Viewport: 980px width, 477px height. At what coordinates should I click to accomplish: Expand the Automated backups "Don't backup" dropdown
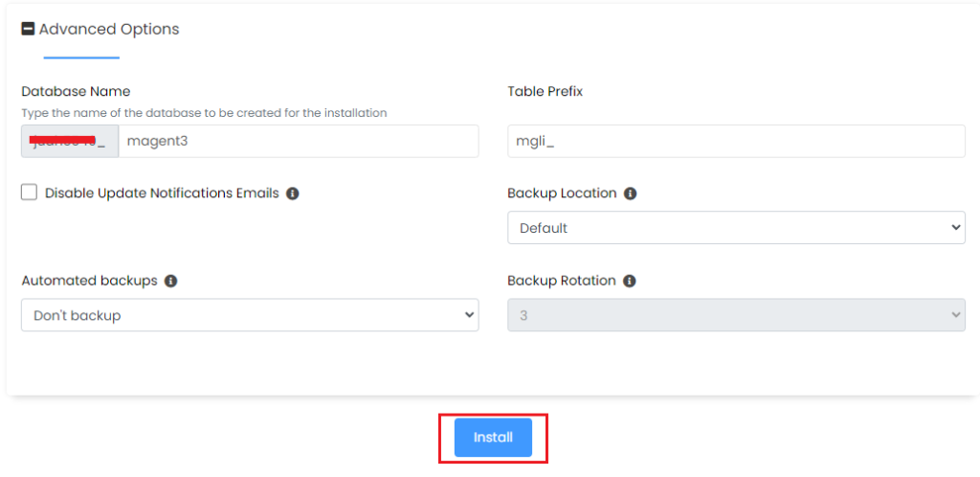tap(249, 315)
